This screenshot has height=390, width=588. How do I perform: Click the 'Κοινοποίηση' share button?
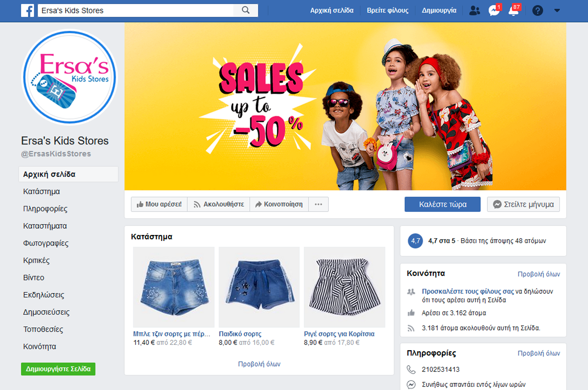(279, 204)
